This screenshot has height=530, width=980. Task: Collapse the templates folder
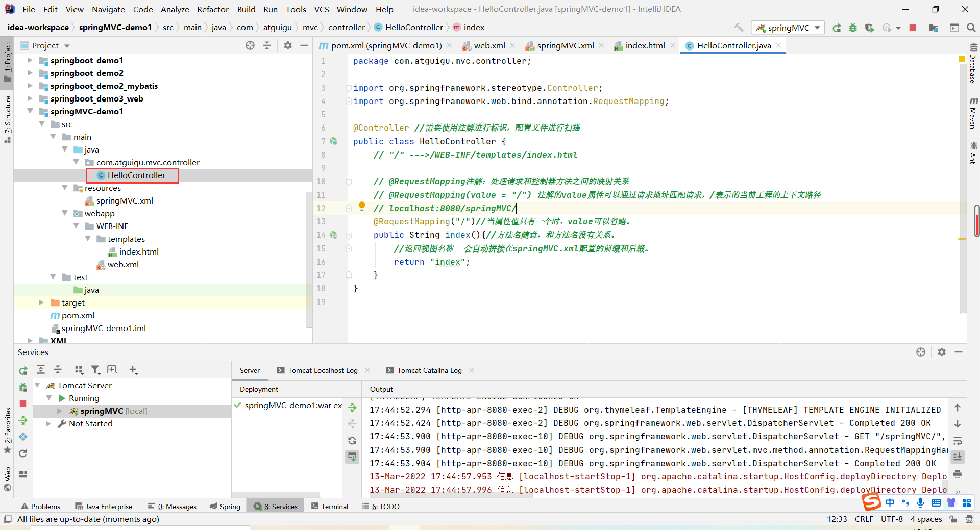[88, 239]
